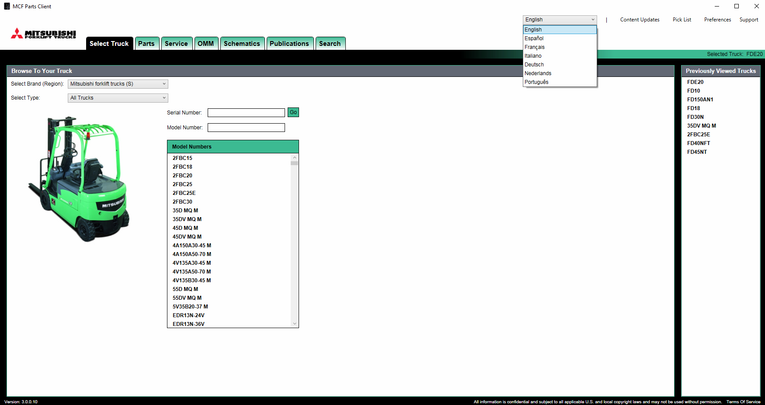Collapse the English language dropdown
This screenshot has height=405, width=765.
coord(559,19)
